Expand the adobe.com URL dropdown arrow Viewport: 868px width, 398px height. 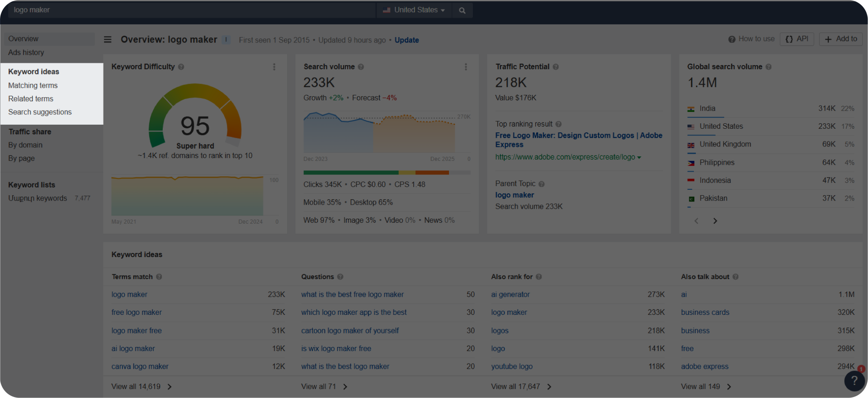(639, 158)
